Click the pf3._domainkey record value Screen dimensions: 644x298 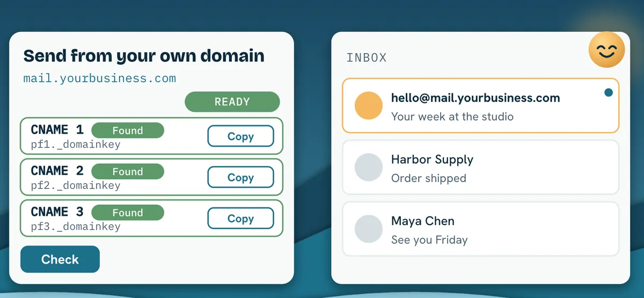pyautogui.click(x=76, y=227)
